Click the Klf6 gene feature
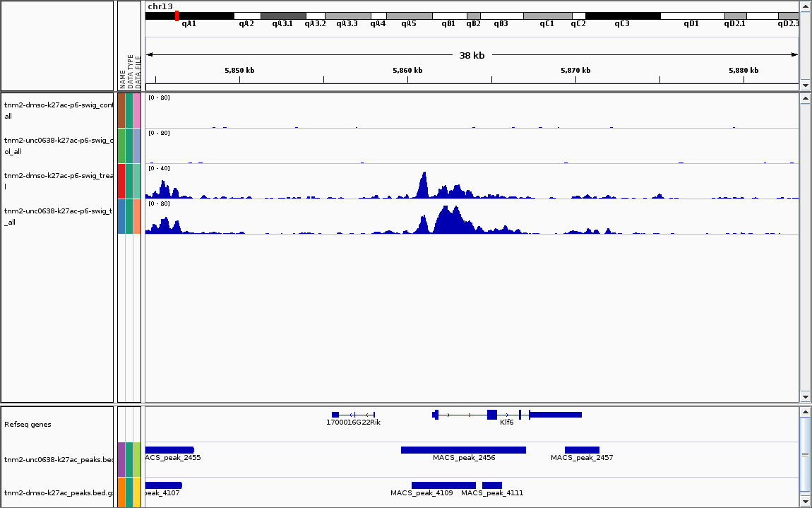812x508 pixels. click(506, 415)
